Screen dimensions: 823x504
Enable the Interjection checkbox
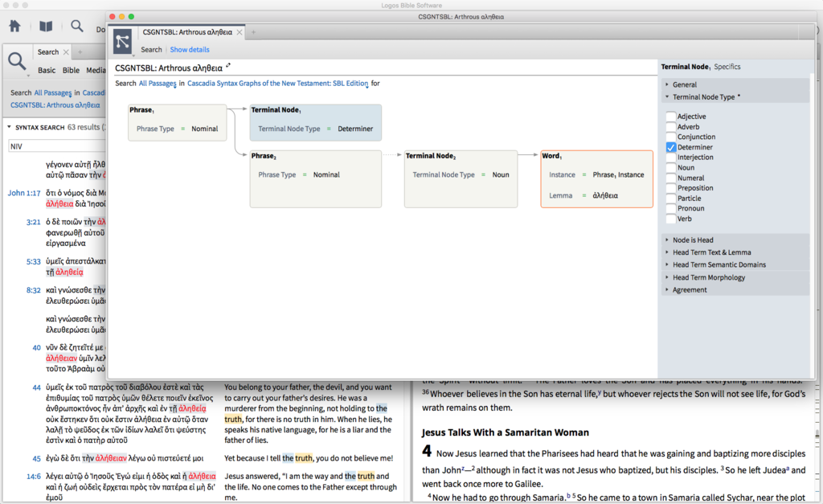click(671, 158)
